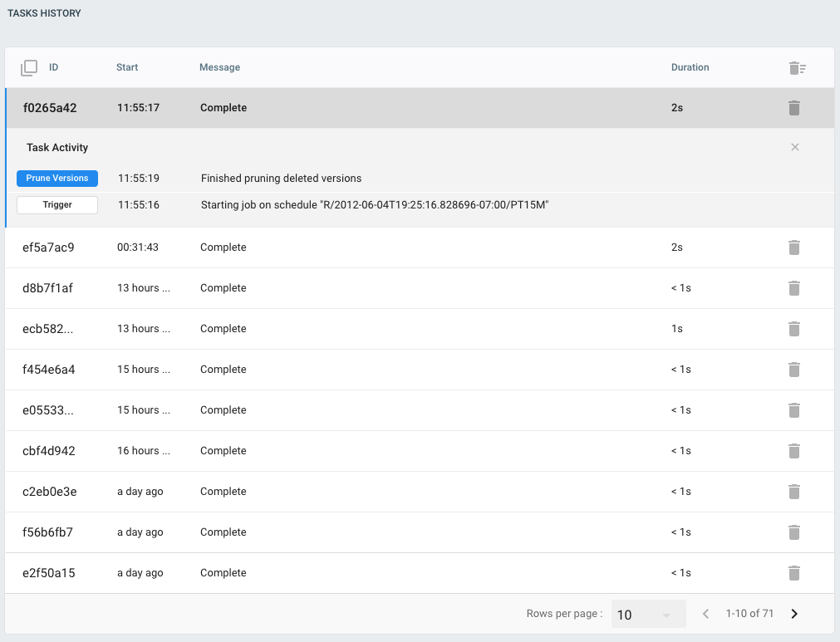
Task: Expand task row ef5a7ac9
Action: (48, 247)
